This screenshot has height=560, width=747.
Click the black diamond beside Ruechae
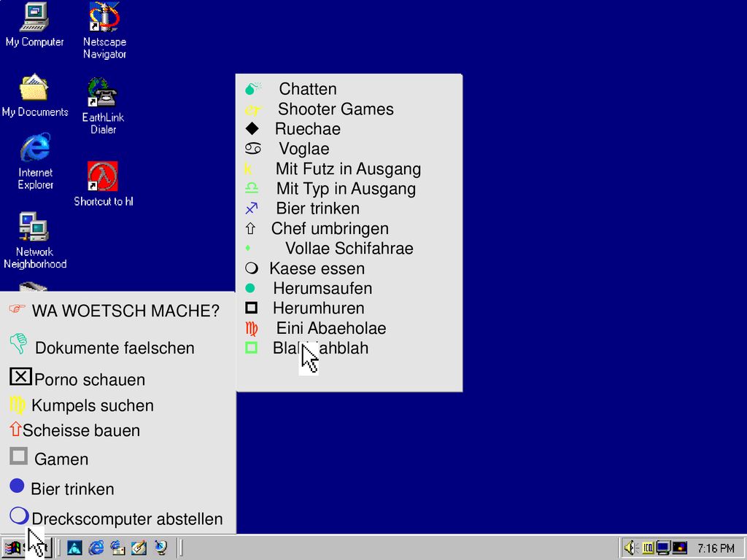(252, 128)
